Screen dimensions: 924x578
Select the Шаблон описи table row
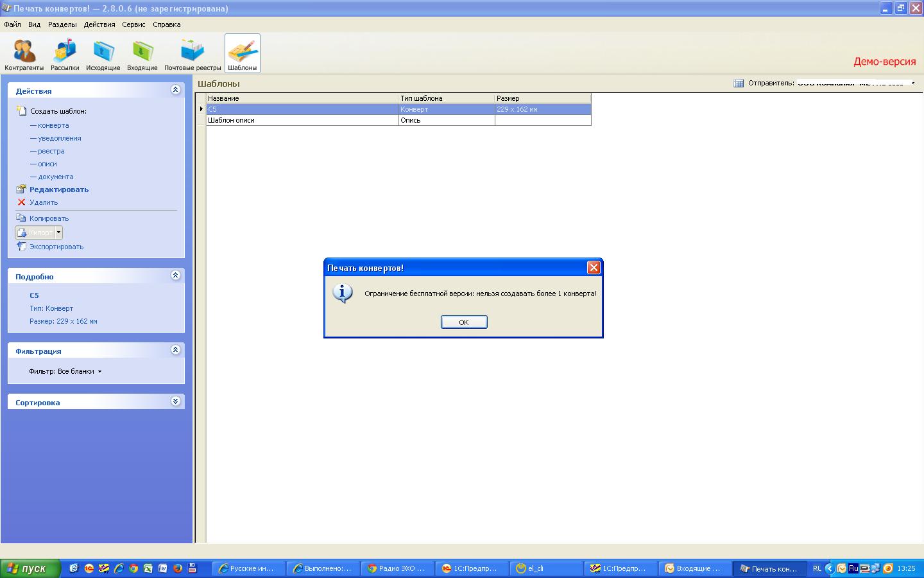pyautogui.click(x=302, y=120)
